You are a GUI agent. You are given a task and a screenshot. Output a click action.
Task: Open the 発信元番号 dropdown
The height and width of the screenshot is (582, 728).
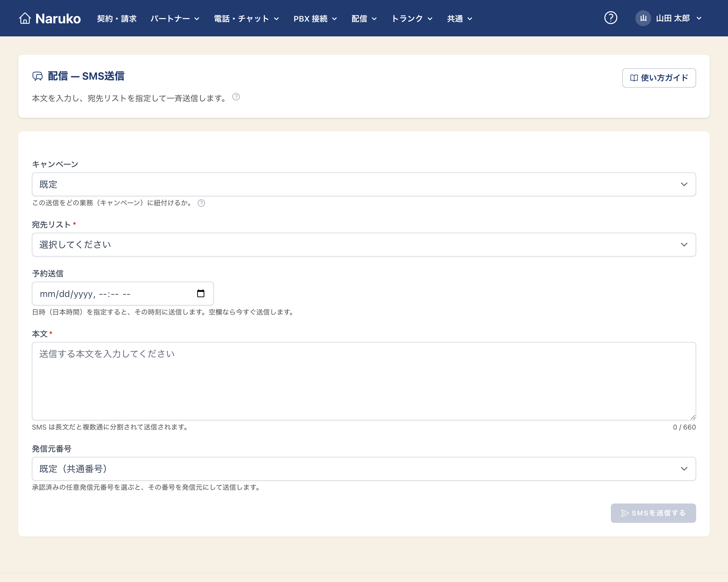(364, 469)
